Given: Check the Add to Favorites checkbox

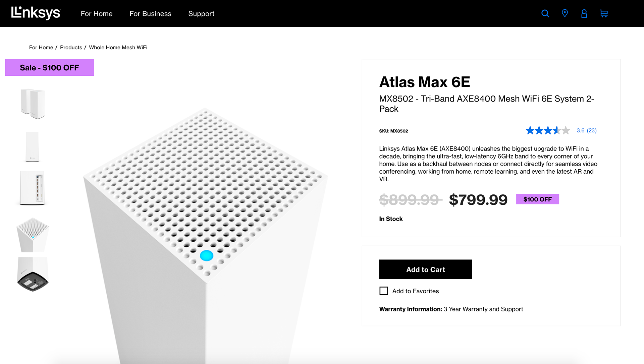Looking at the screenshot, I should [384, 291].
